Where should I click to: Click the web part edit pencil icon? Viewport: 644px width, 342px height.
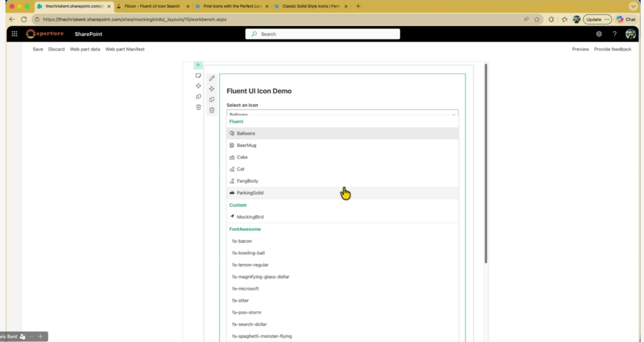click(x=212, y=79)
